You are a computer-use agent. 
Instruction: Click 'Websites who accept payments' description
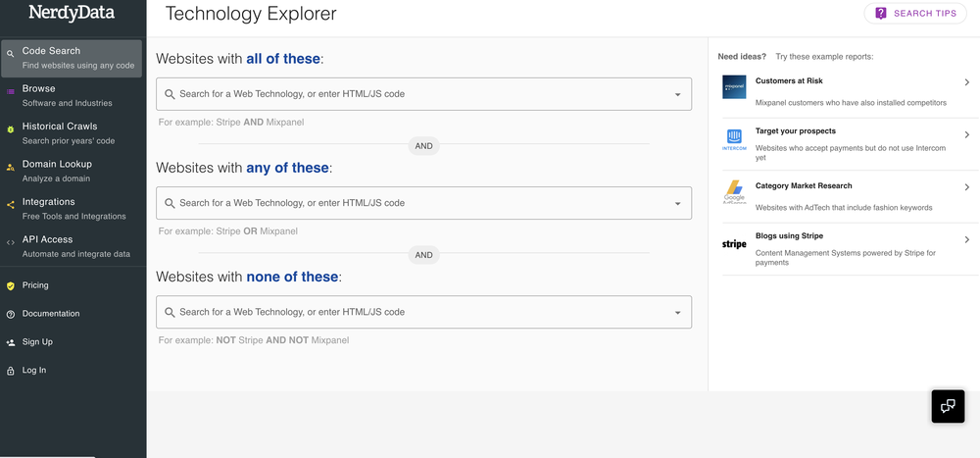851,153
